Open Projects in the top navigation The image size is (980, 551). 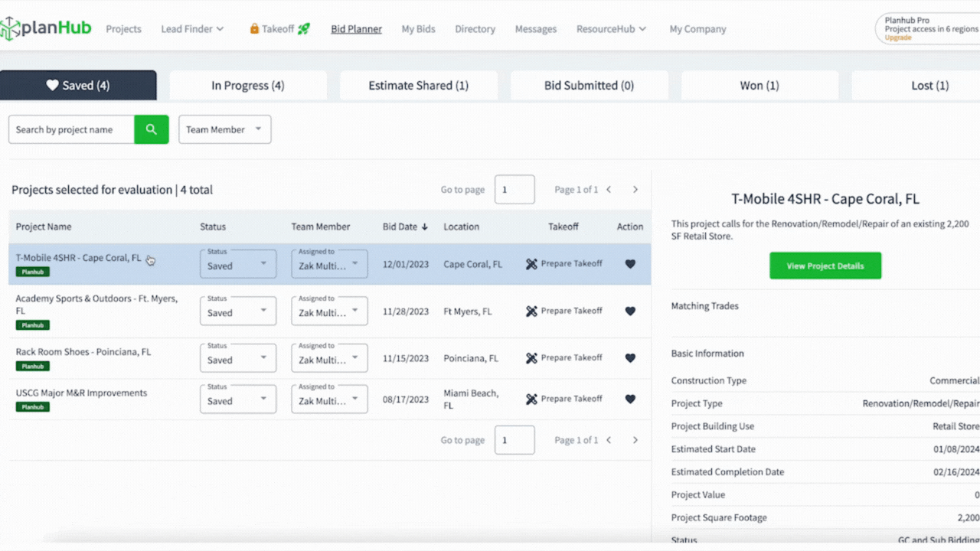(x=123, y=29)
